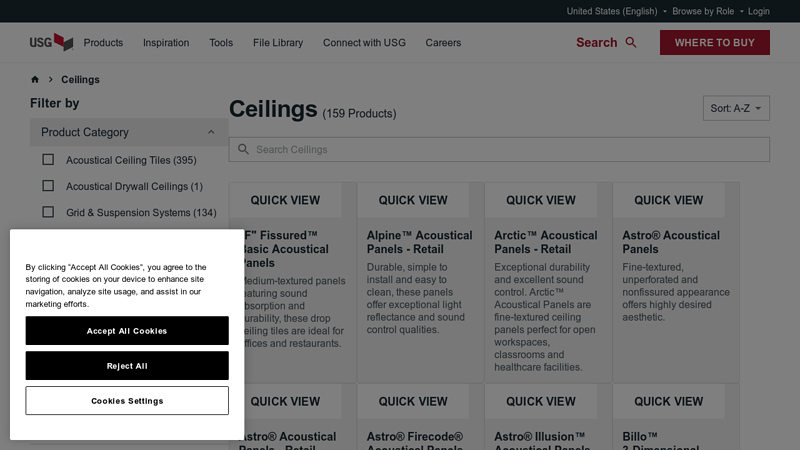The height and width of the screenshot is (450, 800).
Task: Click the home icon in breadcrumb
Action: pos(35,79)
